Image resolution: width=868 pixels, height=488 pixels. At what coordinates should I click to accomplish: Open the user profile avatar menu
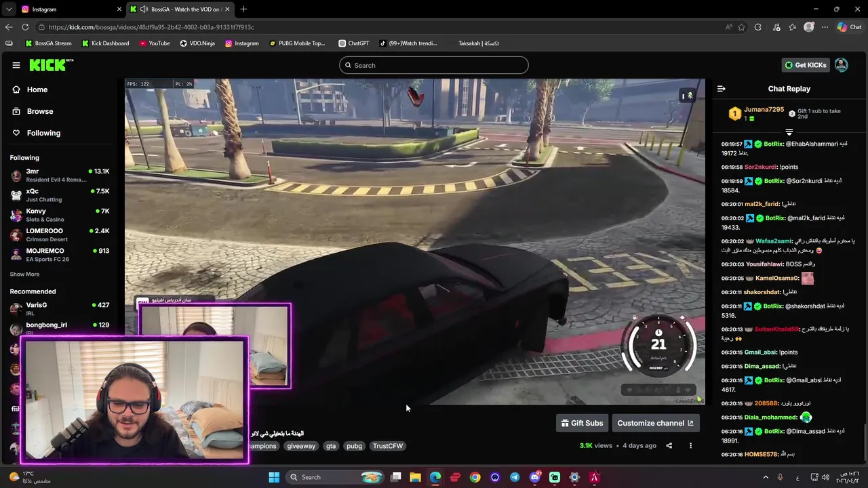point(841,65)
